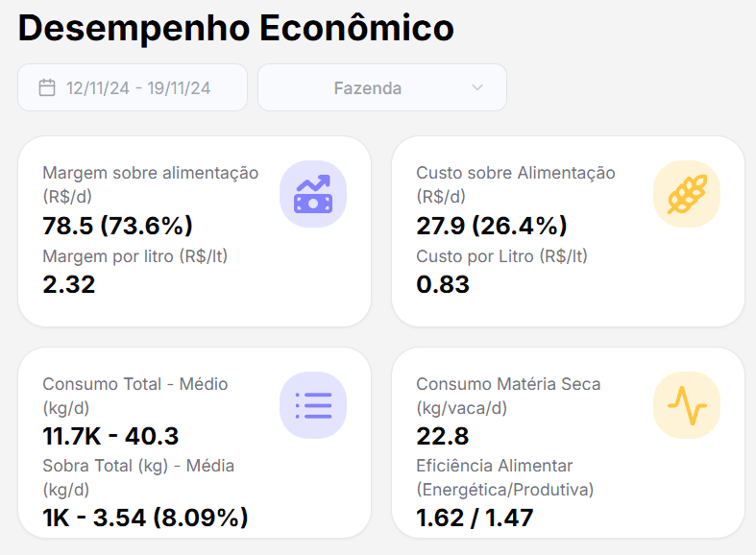Click the Custo sobre Alimentação label
The image size is (756, 555).
click(515, 173)
